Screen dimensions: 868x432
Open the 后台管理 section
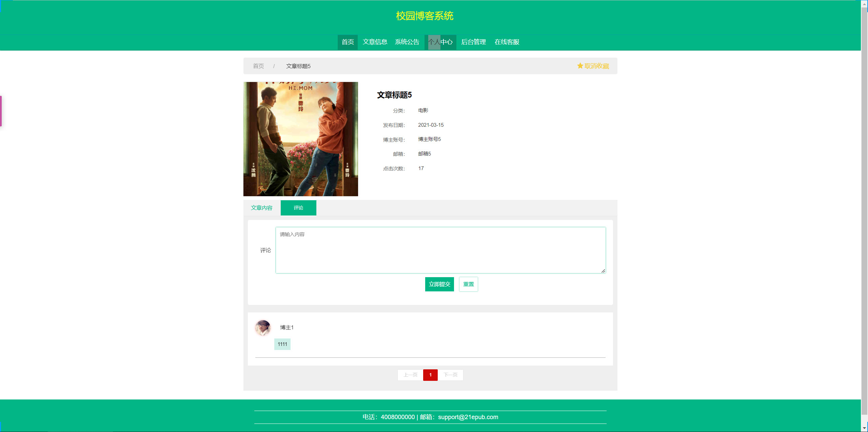tap(473, 42)
